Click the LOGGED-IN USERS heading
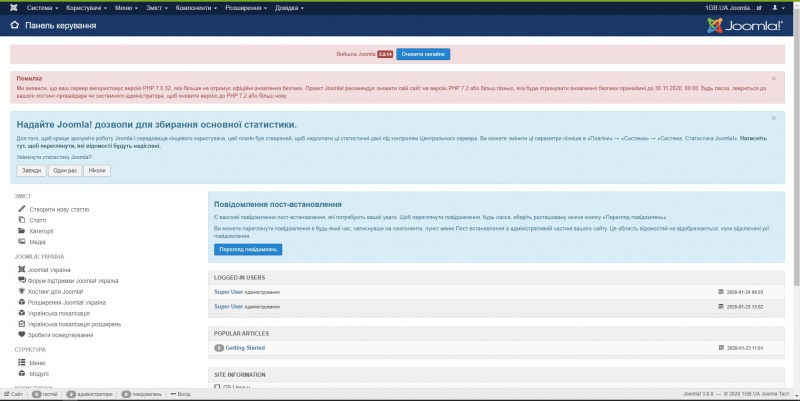This screenshot has width=800, height=401. 239,278
